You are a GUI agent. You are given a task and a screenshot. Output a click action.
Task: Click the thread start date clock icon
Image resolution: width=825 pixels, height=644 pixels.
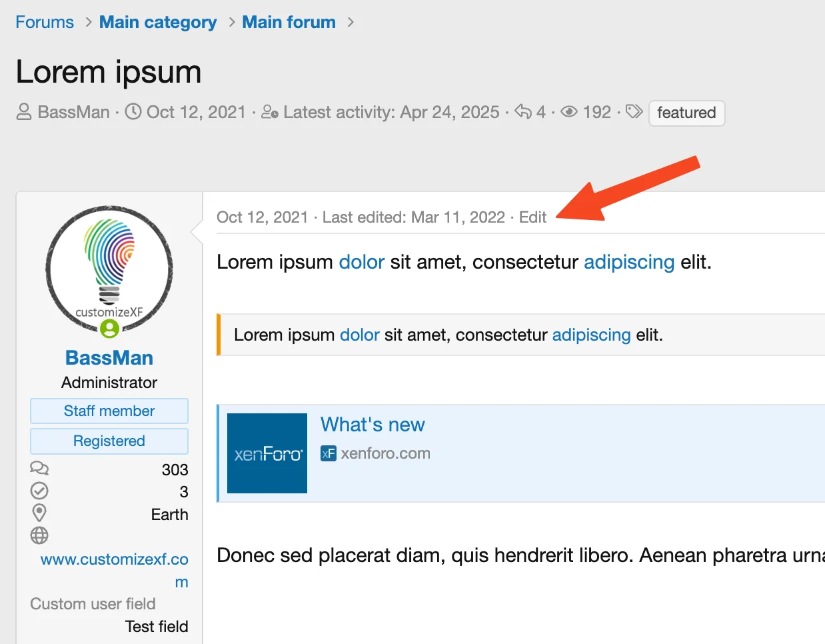133,111
